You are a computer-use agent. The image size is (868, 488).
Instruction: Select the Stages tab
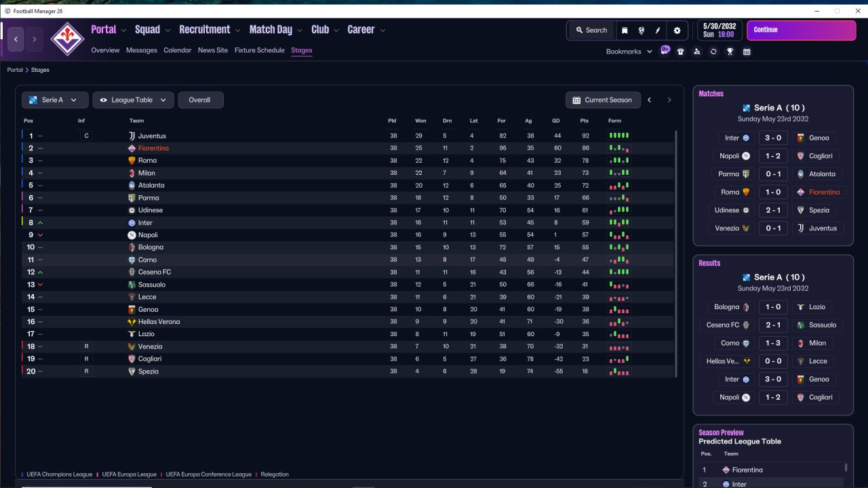point(302,50)
